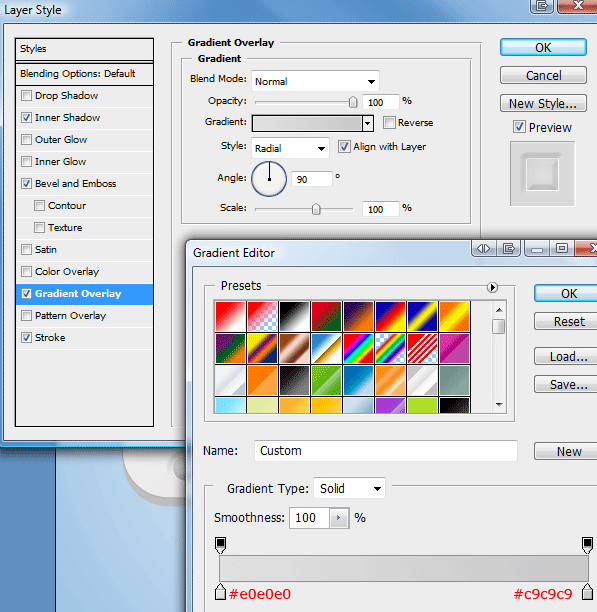Screen dimensions: 597x612
Task: Click the Load... button in Gradient Editor
Action: pos(568,356)
